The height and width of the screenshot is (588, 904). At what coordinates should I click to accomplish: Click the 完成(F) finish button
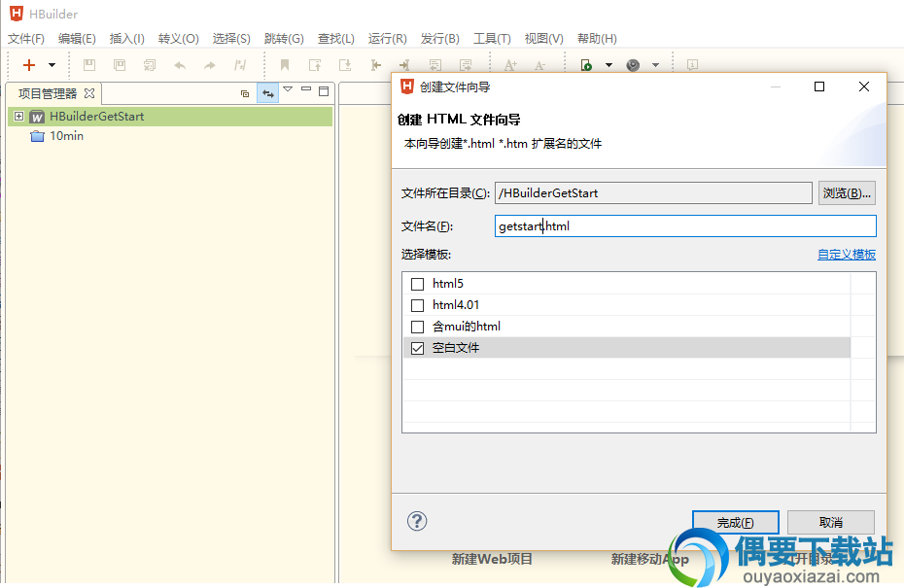(736, 522)
